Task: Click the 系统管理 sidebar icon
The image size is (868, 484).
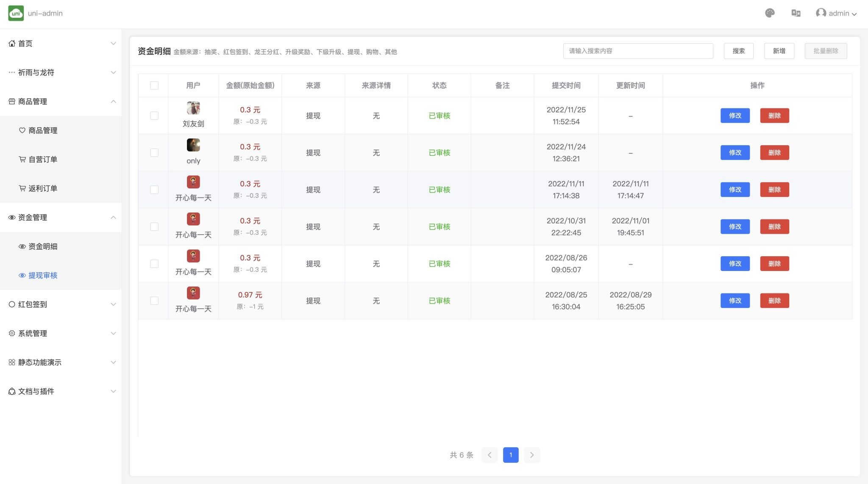Action: click(12, 333)
